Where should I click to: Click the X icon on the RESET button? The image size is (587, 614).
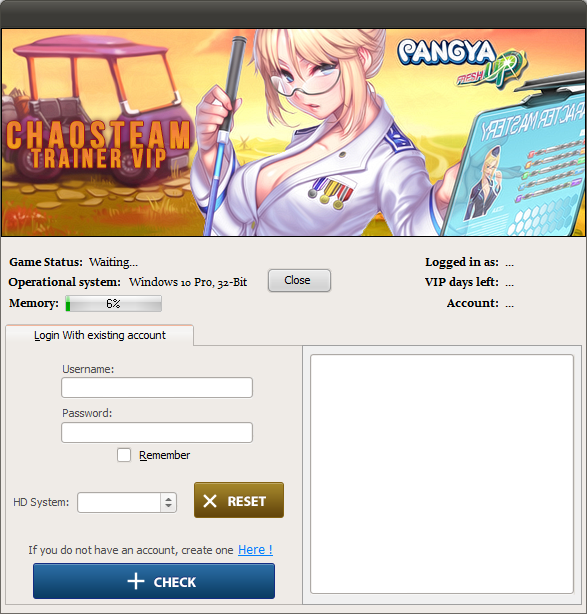210,501
